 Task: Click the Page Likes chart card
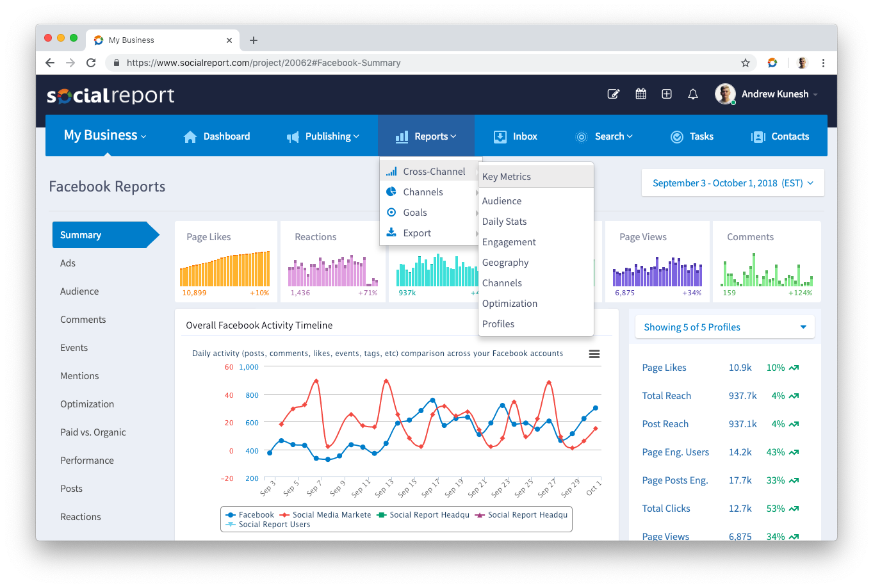226,261
